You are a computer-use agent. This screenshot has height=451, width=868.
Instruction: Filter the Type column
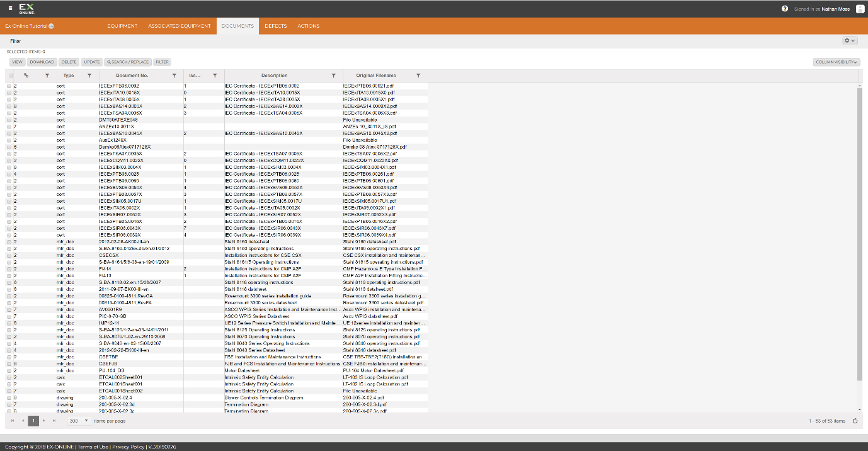tap(89, 76)
